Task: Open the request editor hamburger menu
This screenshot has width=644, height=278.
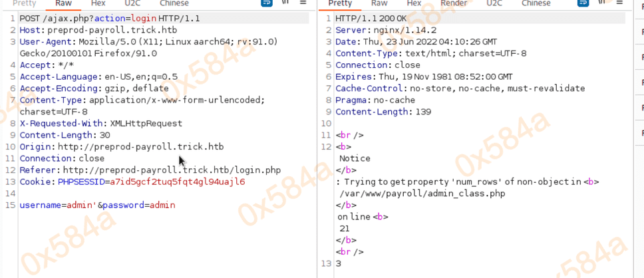Action: tap(303, 3)
